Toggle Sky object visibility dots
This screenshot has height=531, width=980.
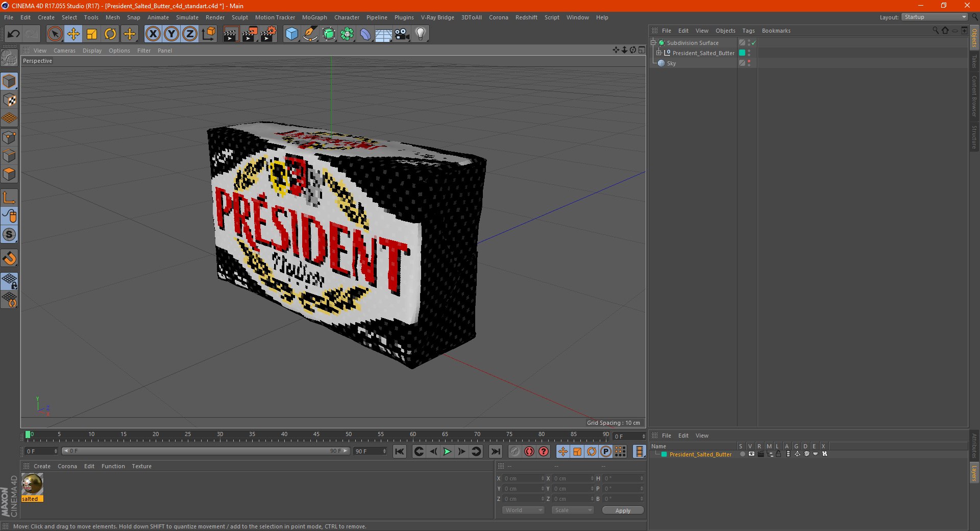[749, 63]
